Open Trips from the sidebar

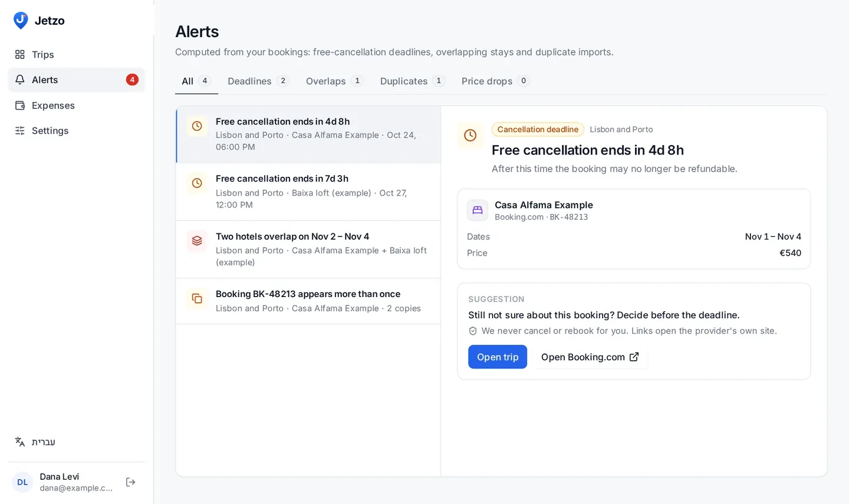[76, 54]
